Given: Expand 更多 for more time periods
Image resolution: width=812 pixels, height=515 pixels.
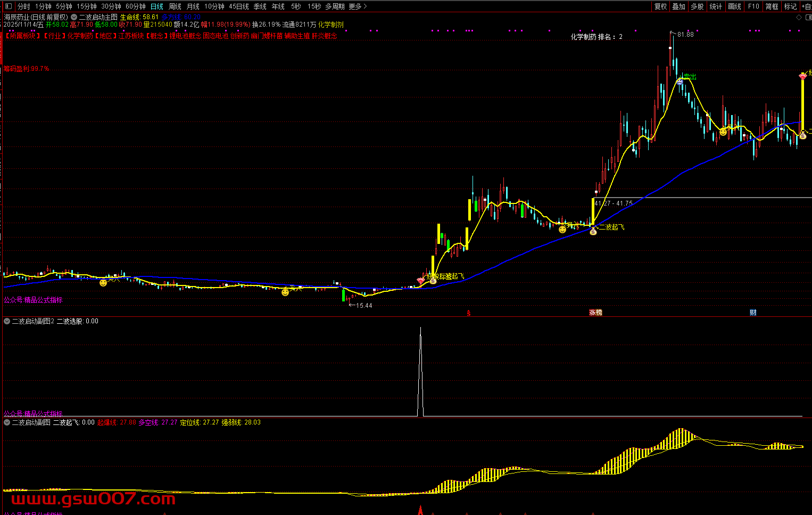Looking at the screenshot, I should click(x=358, y=6).
